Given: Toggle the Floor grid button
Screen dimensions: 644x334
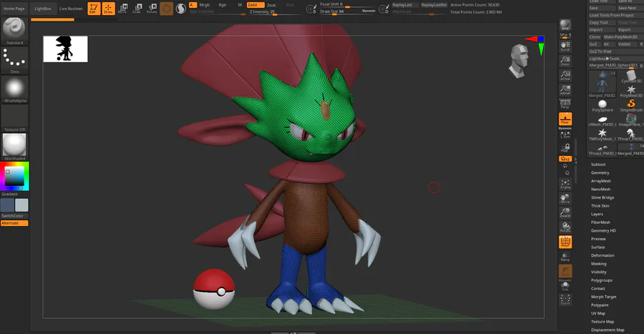Looking at the screenshot, I should [x=565, y=119].
